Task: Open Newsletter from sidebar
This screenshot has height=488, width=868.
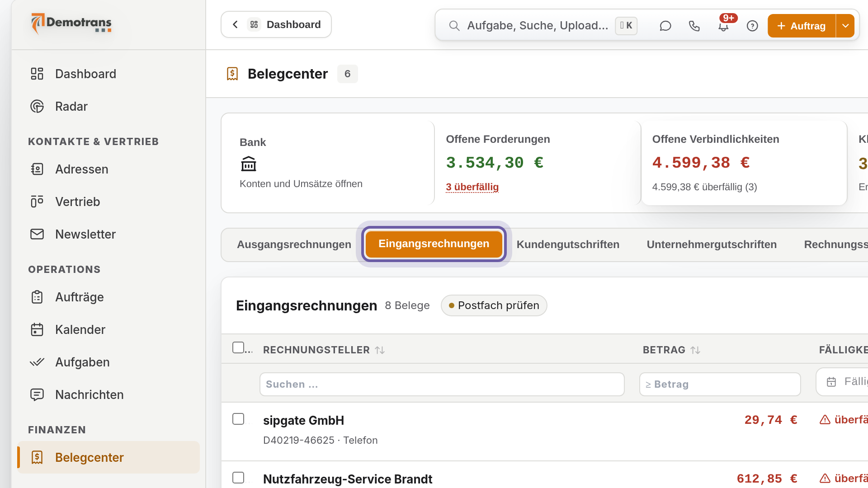Action: 108,234
